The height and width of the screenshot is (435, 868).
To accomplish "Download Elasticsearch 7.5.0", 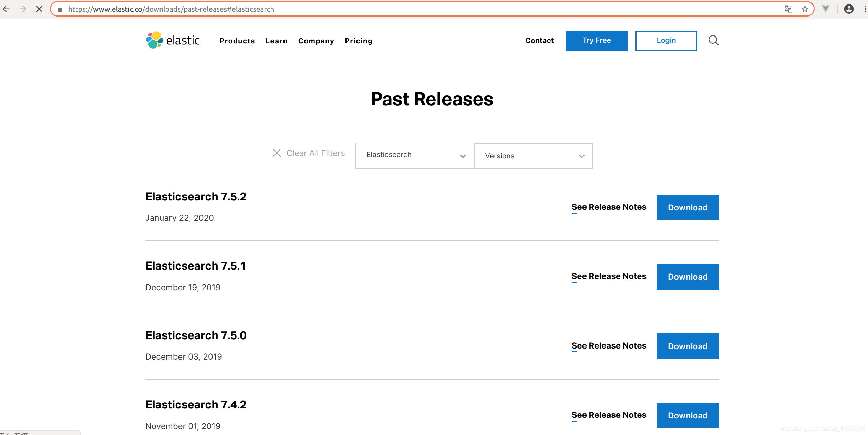I will tap(688, 346).
